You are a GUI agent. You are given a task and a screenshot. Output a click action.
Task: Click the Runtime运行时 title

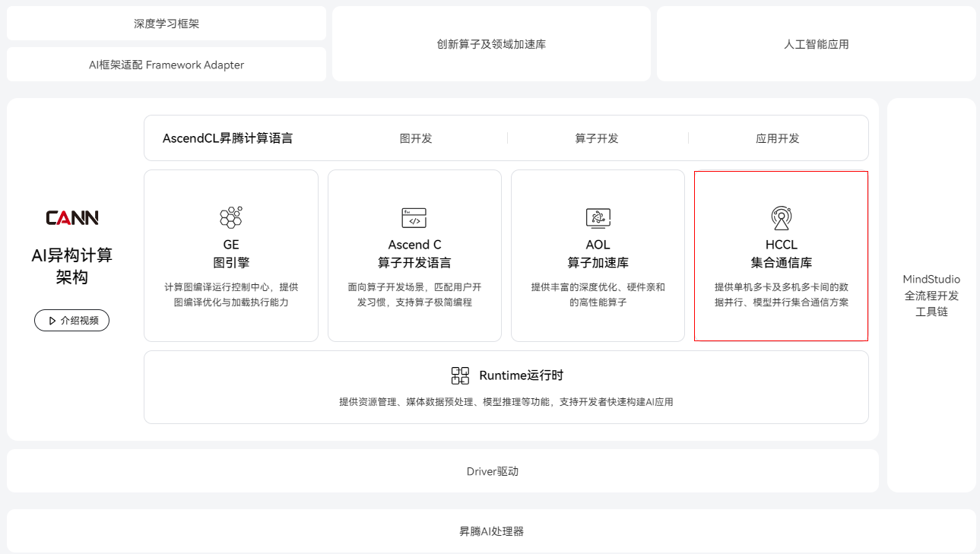click(x=522, y=375)
